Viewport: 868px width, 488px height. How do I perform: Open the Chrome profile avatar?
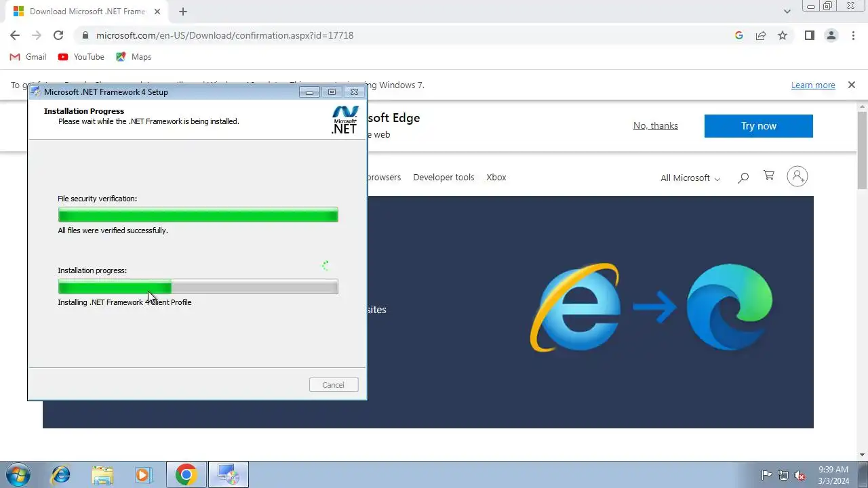[831, 35]
